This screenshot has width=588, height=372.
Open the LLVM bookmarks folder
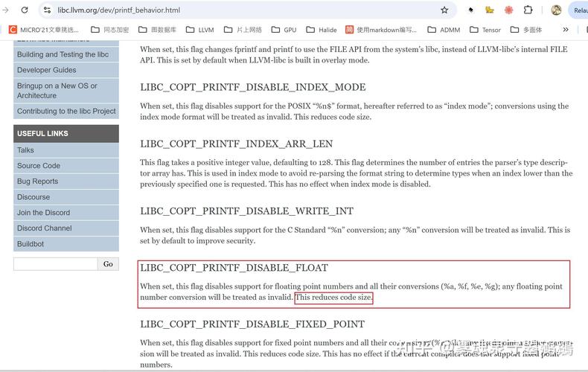coord(200,30)
